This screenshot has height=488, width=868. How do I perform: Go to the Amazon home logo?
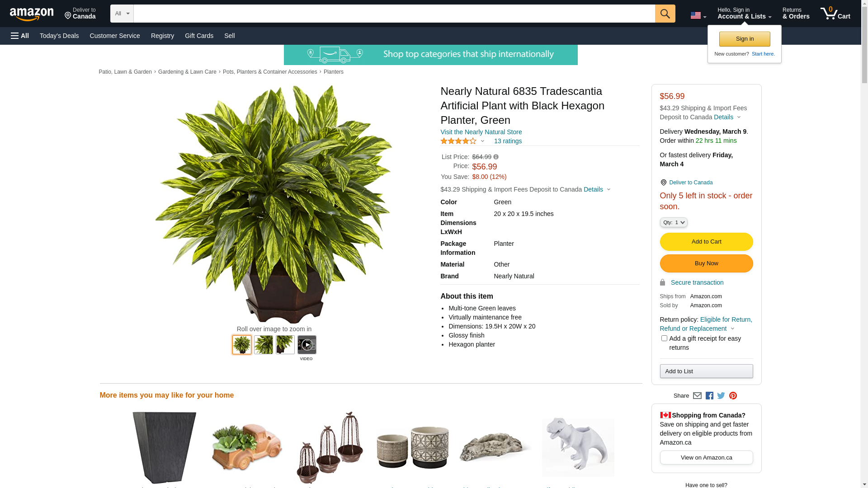[x=32, y=14]
